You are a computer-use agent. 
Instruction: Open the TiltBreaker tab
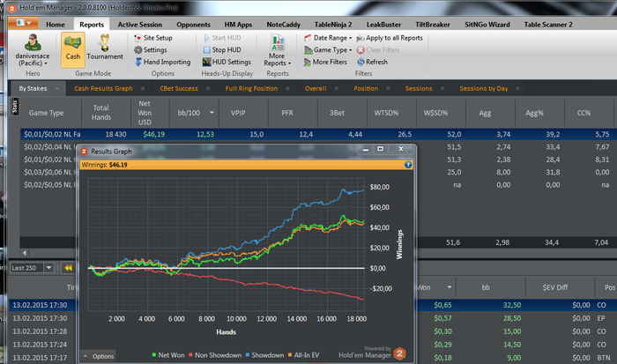pos(433,25)
